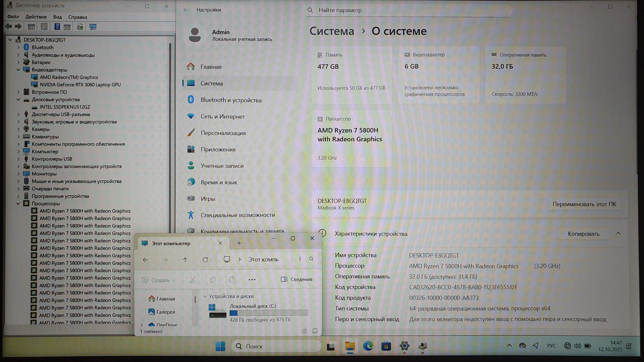Open the Microsoft Edge taskbar icon
Image resolution: width=644 pixels, height=362 pixels.
pyautogui.click(x=368, y=346)
